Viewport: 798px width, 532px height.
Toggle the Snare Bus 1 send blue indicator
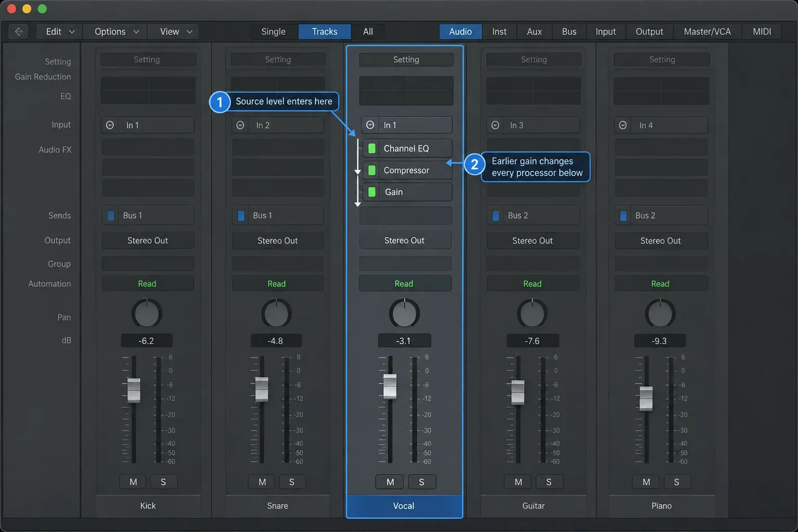point(241,216)
